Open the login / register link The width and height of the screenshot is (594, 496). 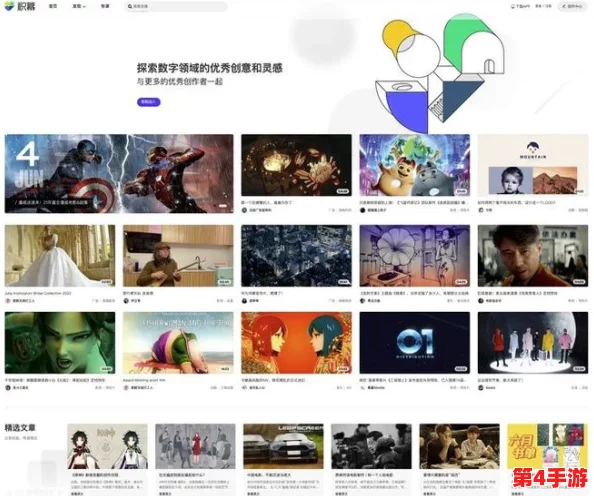click(x=543, y=6)
